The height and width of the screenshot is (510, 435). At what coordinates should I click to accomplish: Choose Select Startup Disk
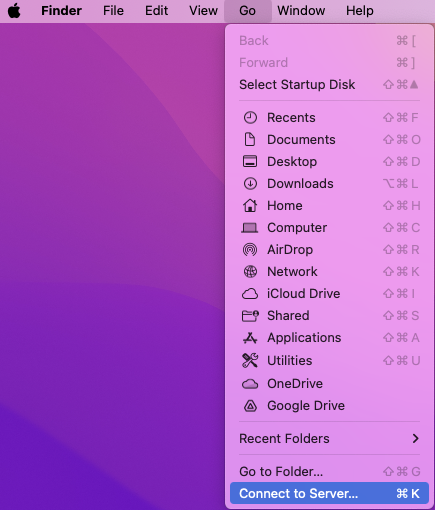coord(329,85)
